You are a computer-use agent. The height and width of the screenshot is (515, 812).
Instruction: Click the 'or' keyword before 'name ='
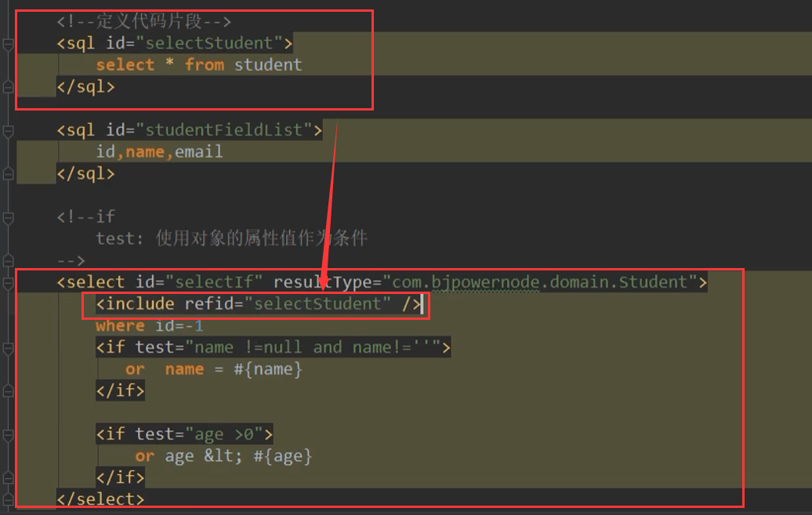135,369
